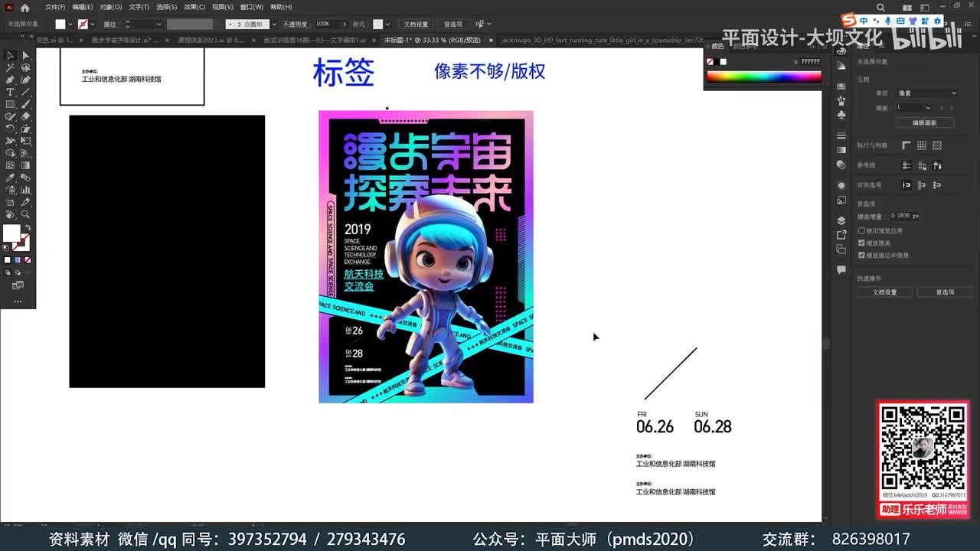
Task: Set None color mode below fill swatch
Action: tap(28, 259)
